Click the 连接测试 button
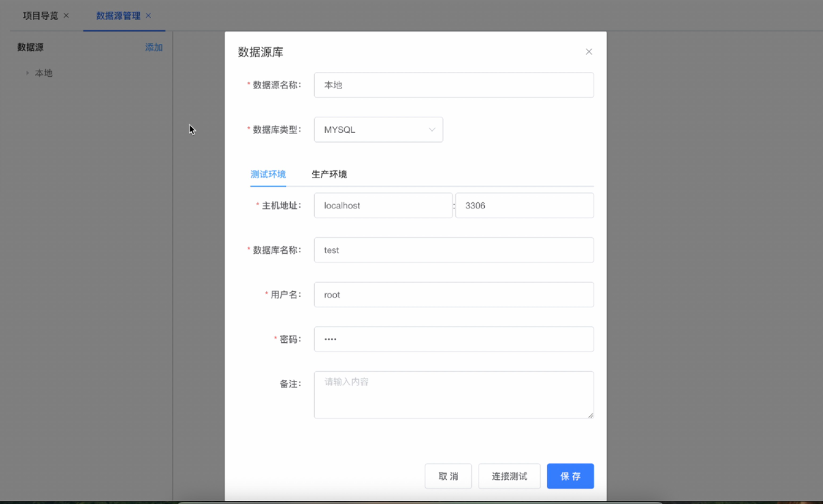 click(510, 476)
